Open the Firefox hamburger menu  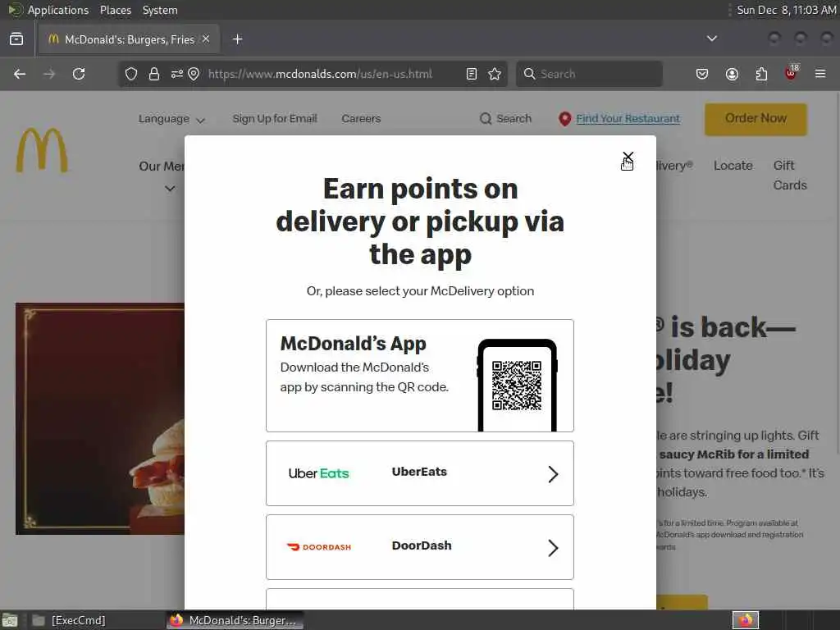tap(820, 74)
